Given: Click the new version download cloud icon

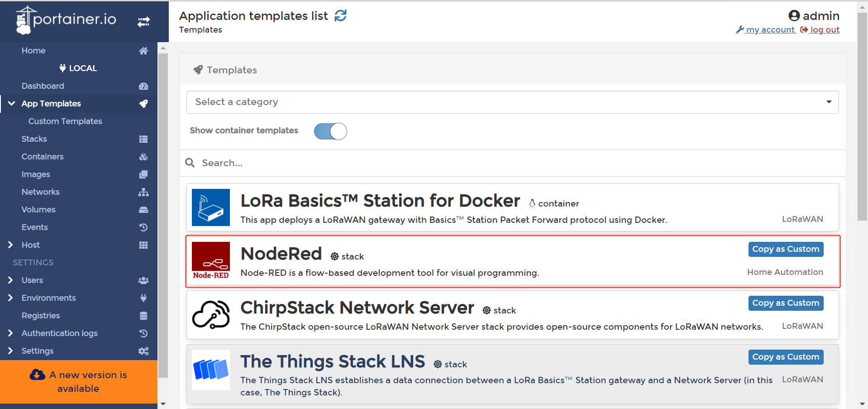Looking at the screenshot, I should (37, 375).
